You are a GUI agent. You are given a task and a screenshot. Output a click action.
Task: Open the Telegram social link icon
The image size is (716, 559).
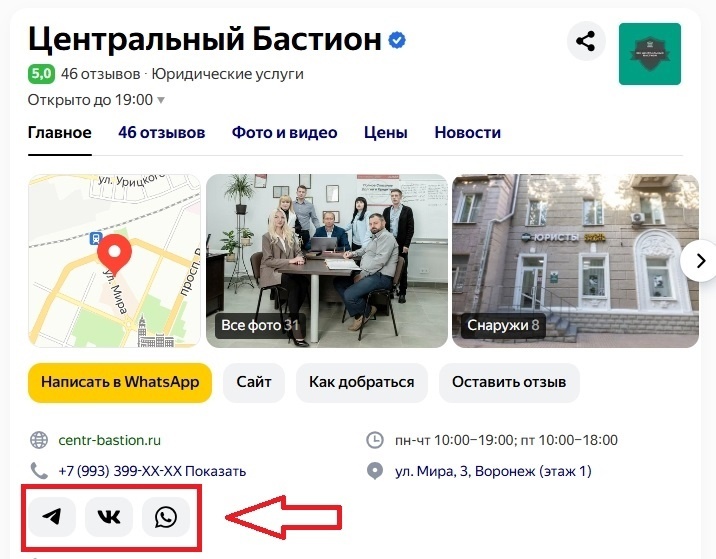(x=52, y=517)
